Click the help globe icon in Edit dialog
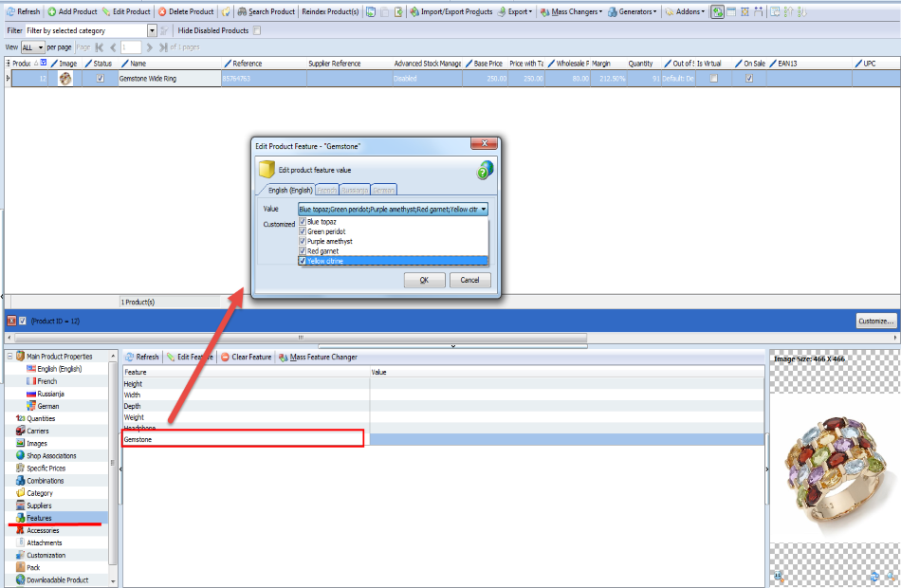The width and height of the screenshot is (901, 588). point(485,170)
